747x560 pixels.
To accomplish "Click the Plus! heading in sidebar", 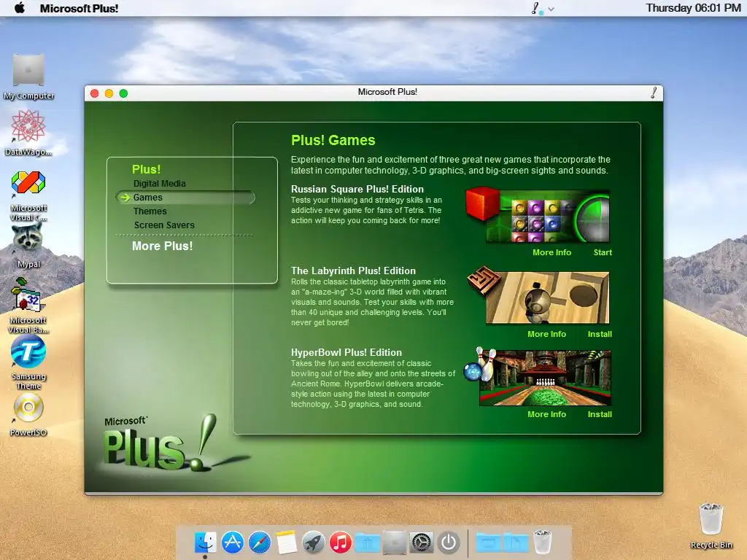I will point(146,169).
